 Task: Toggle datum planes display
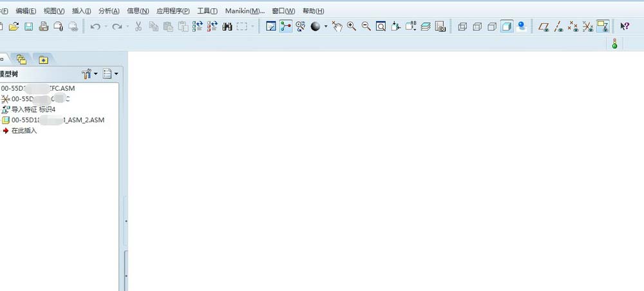tap(544, 26)
